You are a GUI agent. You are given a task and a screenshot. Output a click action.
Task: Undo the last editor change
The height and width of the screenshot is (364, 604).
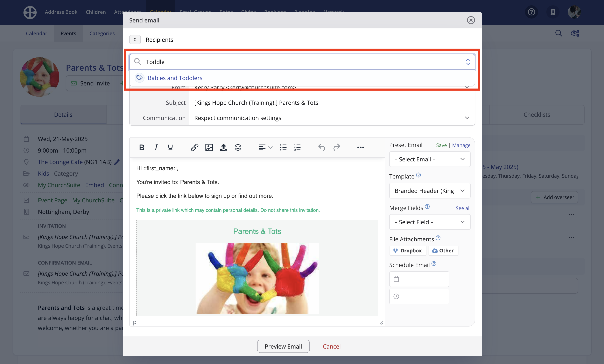tap(321, 147)
